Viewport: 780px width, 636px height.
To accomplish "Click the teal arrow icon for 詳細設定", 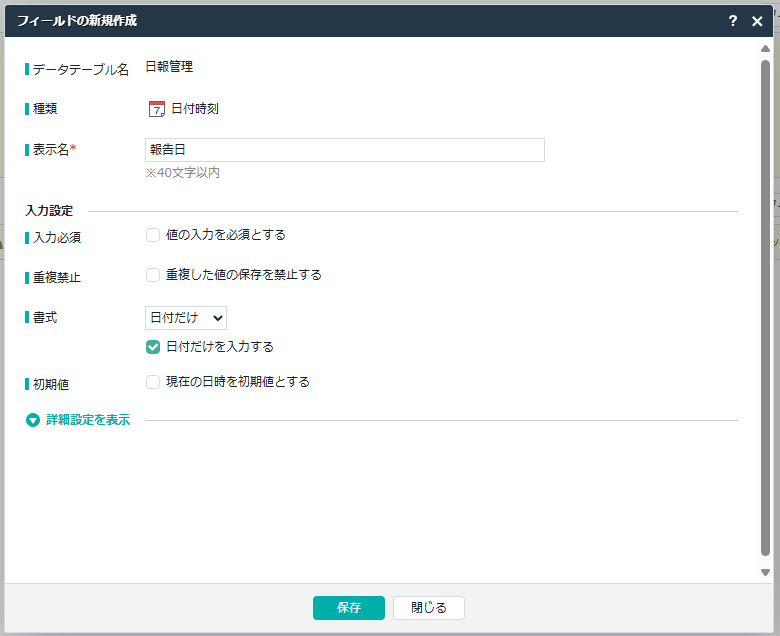I will [x=33, y=420].
